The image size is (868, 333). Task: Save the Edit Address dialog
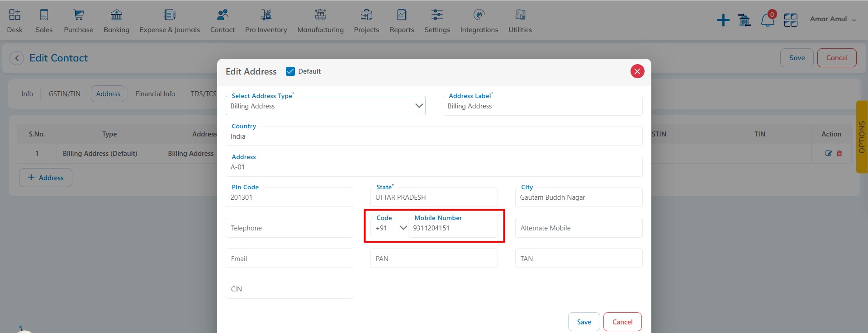[584, 322]
